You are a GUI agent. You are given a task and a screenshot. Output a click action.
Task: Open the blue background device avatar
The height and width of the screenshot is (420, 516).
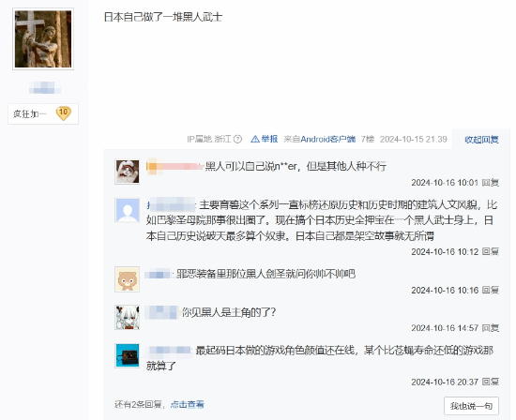pyautogui.click(x=128, y=355)
